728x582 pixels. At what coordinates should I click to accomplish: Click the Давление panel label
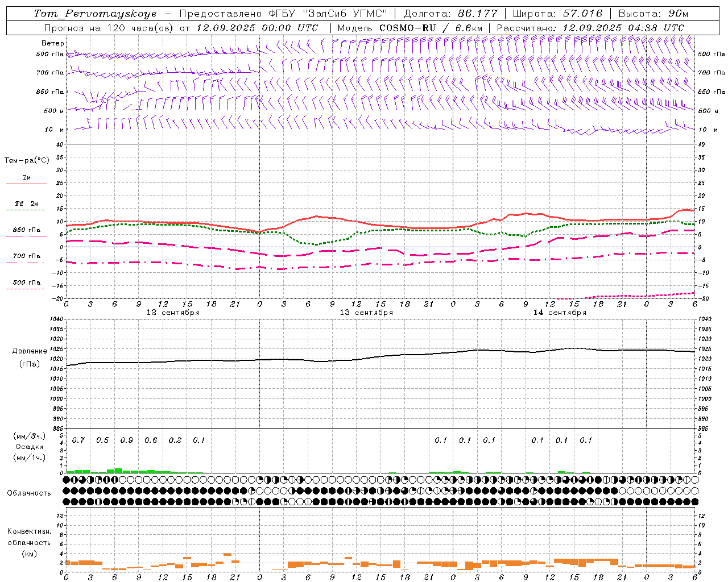[30, 351]
